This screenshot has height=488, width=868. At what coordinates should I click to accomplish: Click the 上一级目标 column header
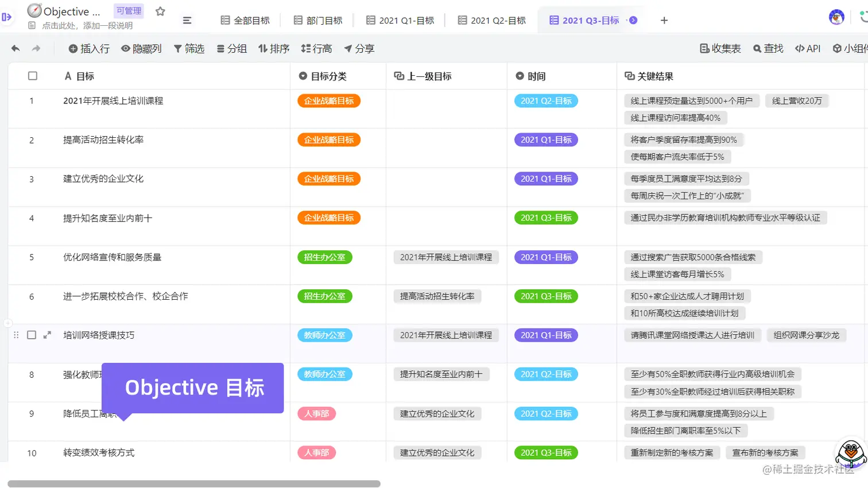point(447,76)
